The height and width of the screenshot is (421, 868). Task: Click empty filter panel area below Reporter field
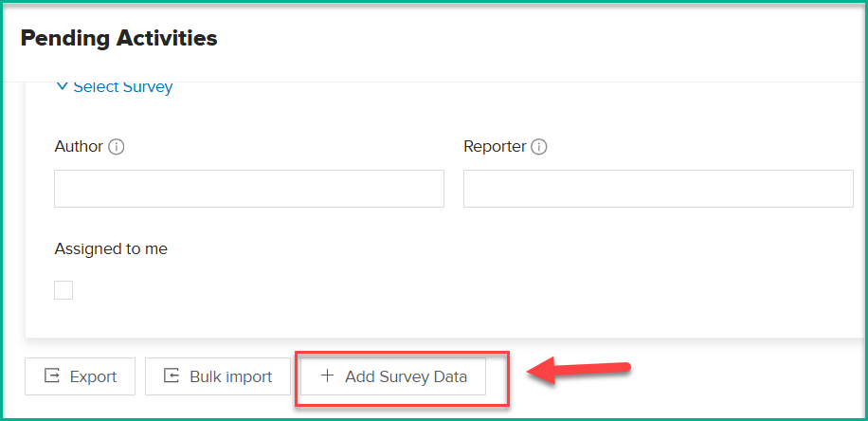click(x=659, y=271)
